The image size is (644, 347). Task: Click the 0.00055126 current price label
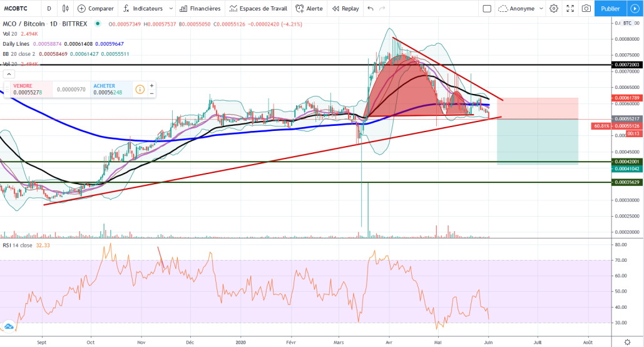pyautogui.click(x=627, y=126)
